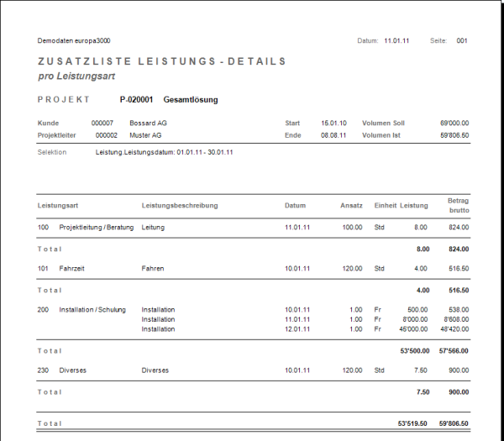Select customer number '000007'
The image size is (504, 441).
pos(102,123)
